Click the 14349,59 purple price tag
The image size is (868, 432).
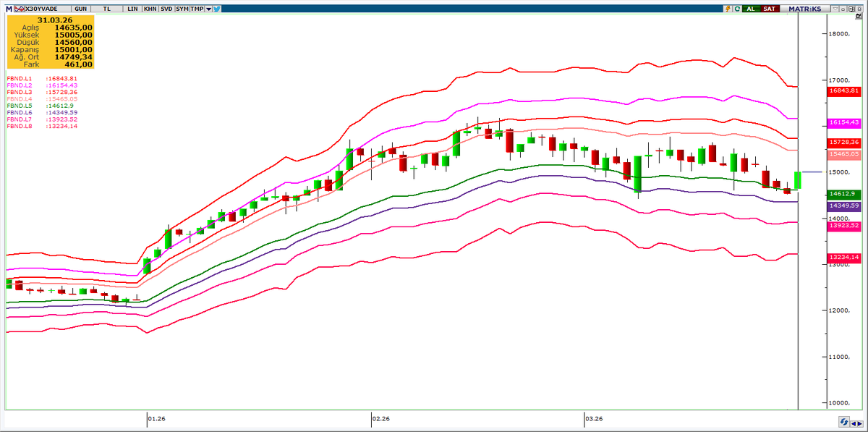click(844, 206)
